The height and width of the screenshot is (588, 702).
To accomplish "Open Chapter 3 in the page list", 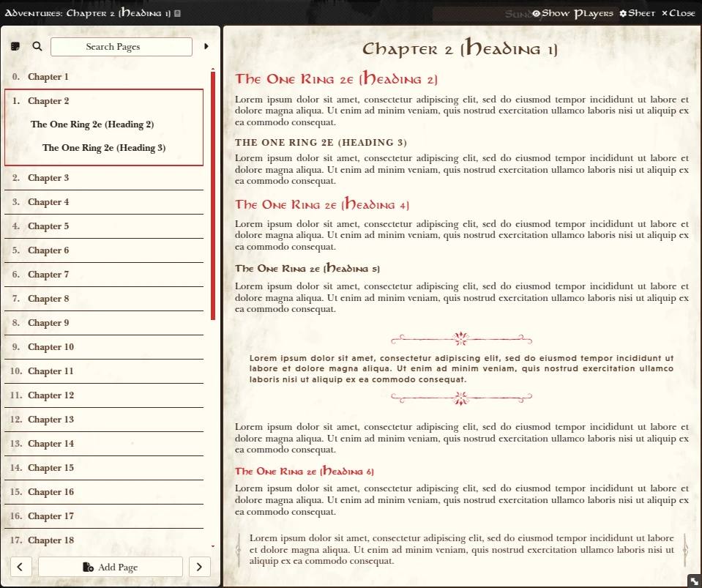I will tap(104, 178).
